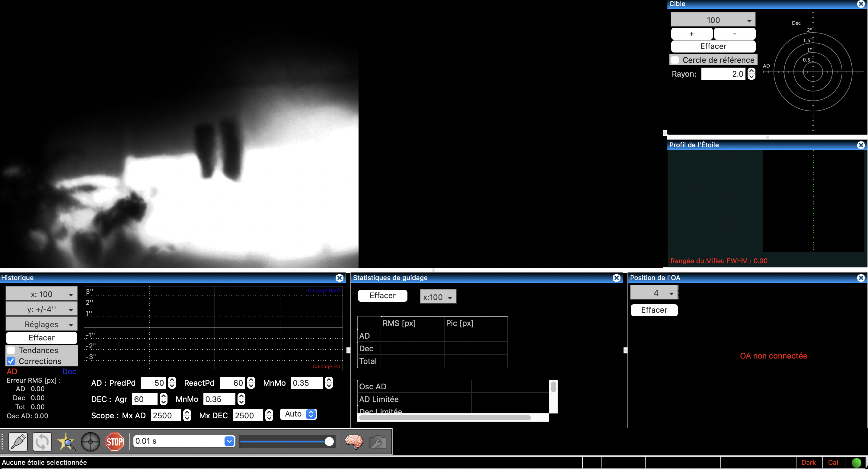
Task: Check the Tendances checkbox
Action: point(11,350)
